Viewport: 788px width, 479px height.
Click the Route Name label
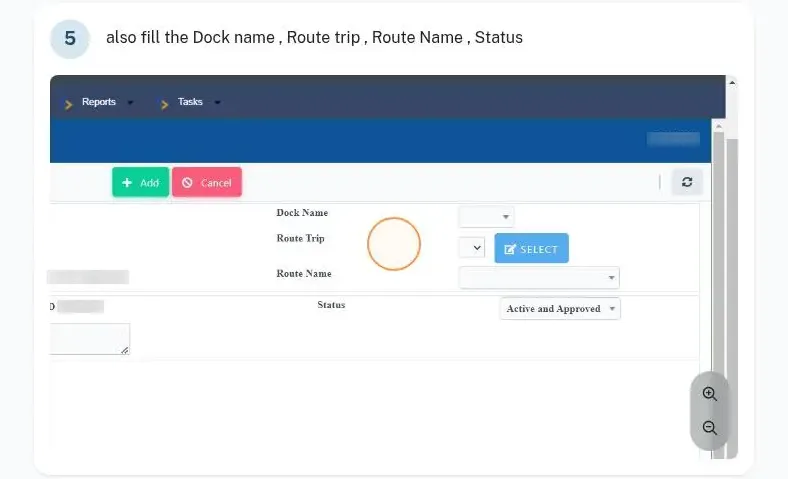coord(304,273)
